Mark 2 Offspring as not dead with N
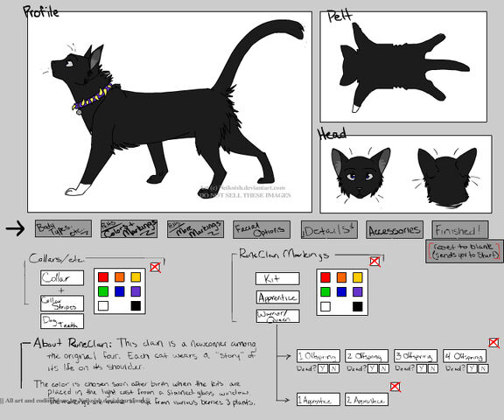This screenshot has width=504, height=420. click(383, 368)
